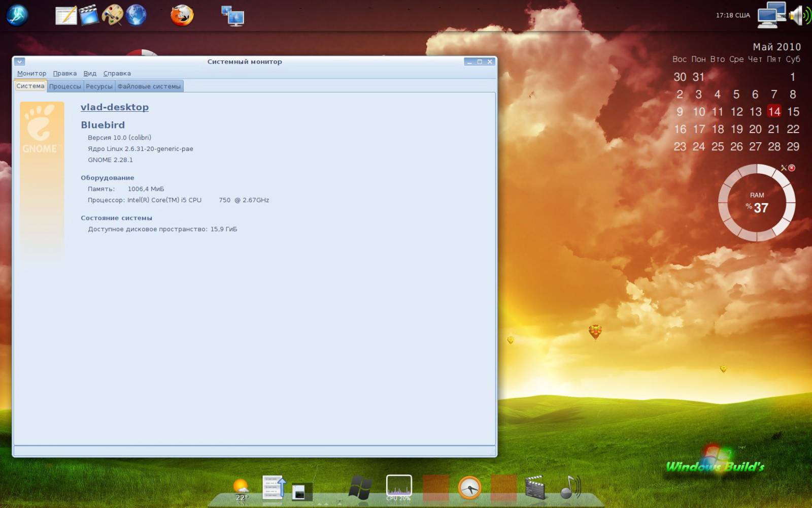
Task: Click the Память 1006,4 МиБ value
Action: pyautogui.click(x=146, y=189)
